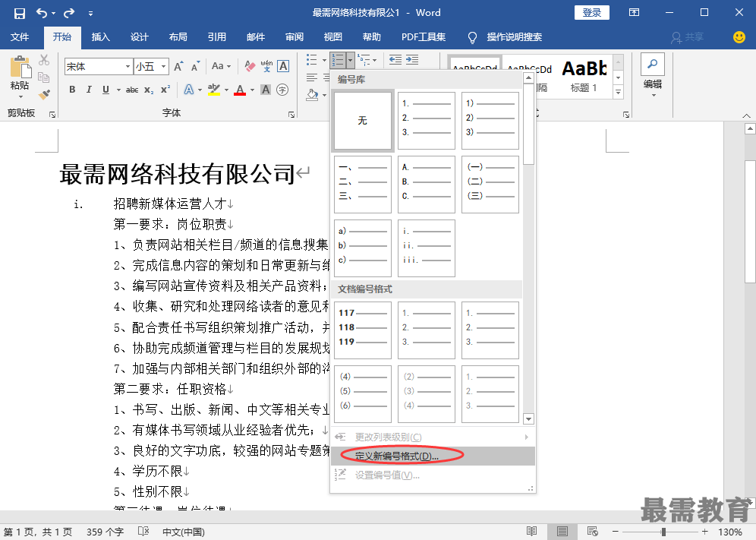756x540 pixels.
Task: Choose the 无 numbering option
Action: (x=363, y=121)
